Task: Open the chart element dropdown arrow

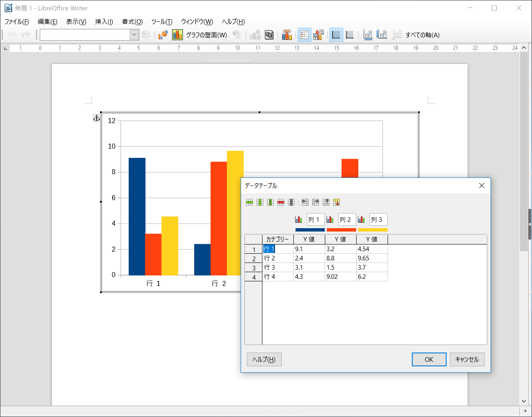Action: tap(134, 35)
